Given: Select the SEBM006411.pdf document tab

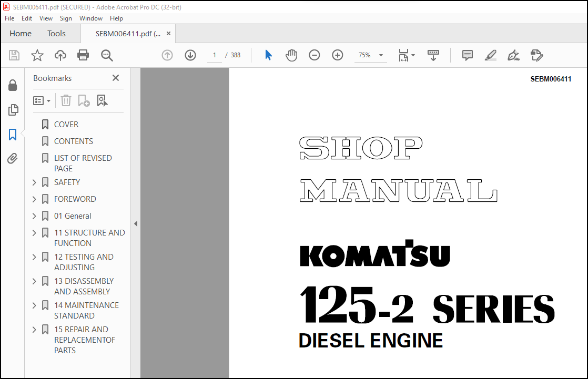Looking at the screenshot, I should point(127,34).
